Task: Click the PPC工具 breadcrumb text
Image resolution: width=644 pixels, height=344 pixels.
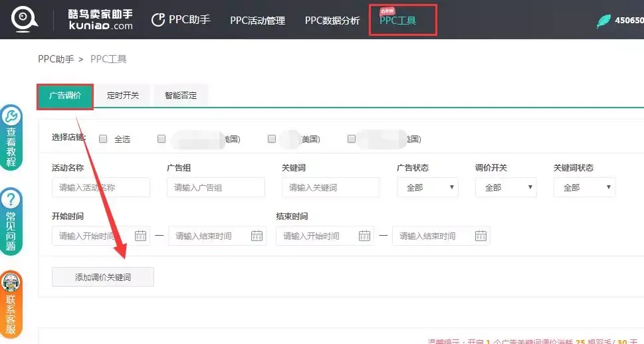Action: pos(108,59)
